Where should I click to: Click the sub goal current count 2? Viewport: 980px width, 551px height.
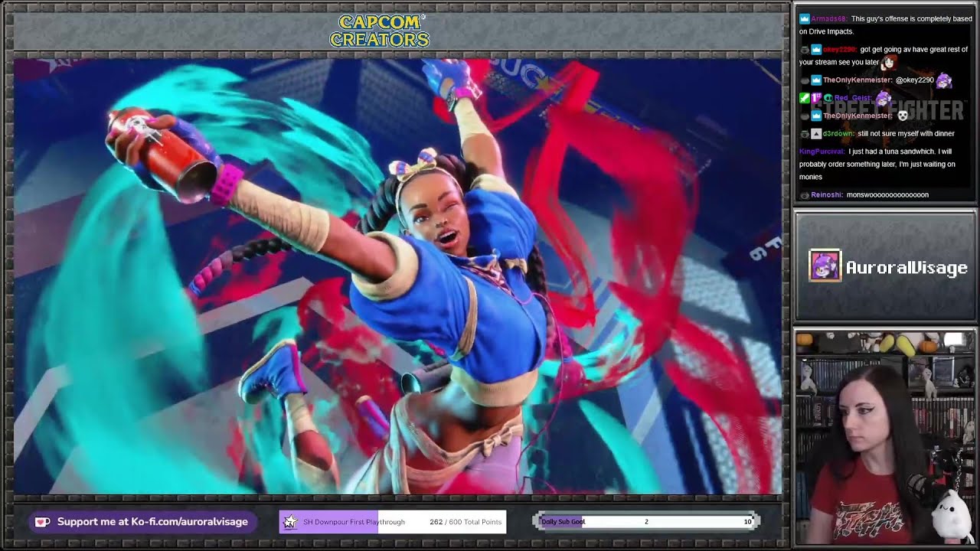646,522
